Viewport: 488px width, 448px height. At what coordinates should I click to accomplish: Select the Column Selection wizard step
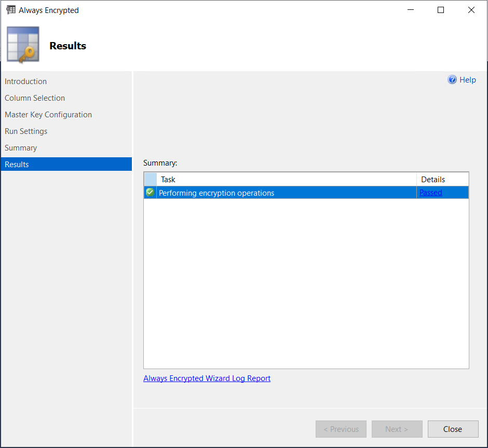point(35,98)
